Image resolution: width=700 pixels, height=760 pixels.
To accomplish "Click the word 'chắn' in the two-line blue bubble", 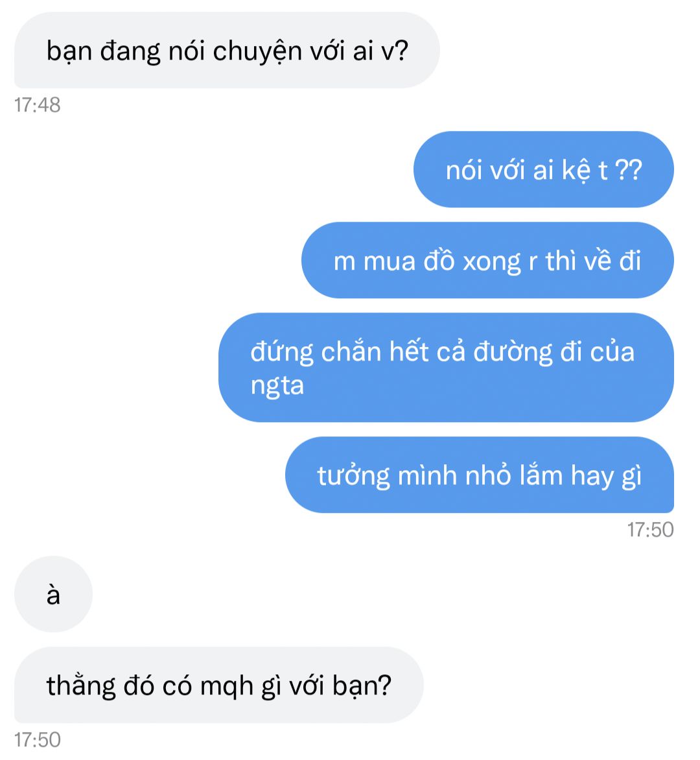I will [351, 351].
